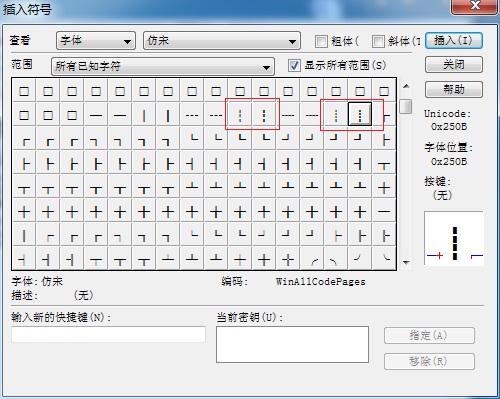Open the 字体 view dropdown
Viewport: 500px width, 399px height.
[96, 41]
